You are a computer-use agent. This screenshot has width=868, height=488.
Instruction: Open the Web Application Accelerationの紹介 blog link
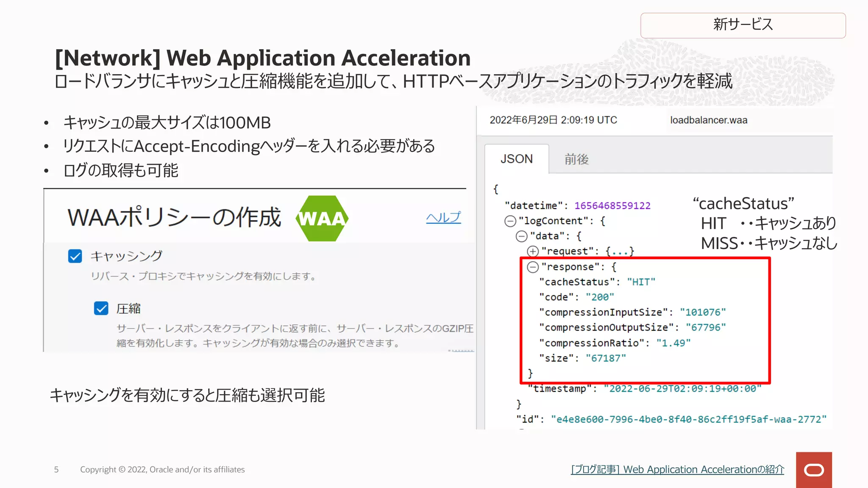(x=677, y=469)
